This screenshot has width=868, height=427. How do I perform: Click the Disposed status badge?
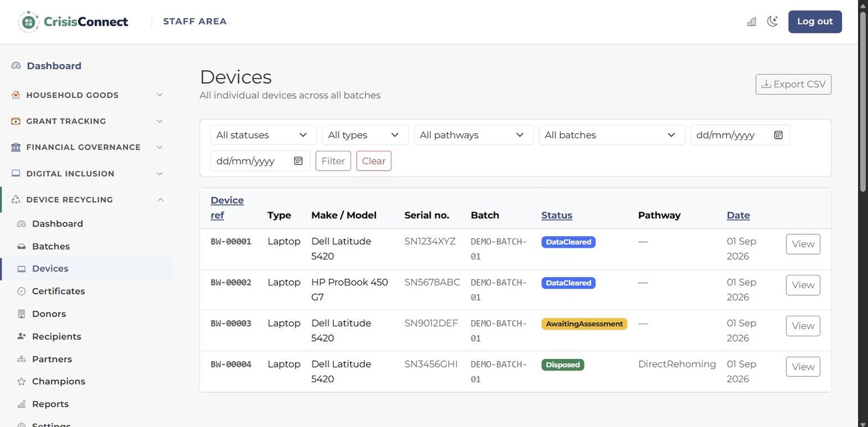563,365
